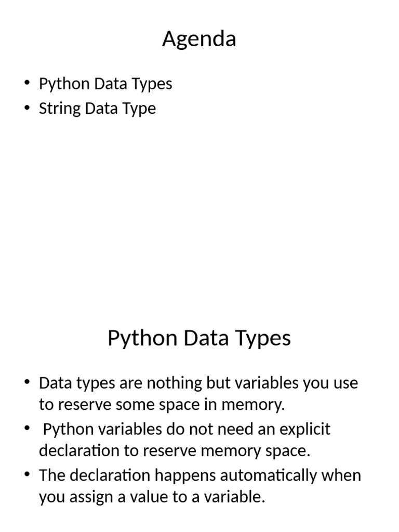
Task: Click the line "you assign a value to a variable."
Action: pyautogui.click(x=152, y=497)
